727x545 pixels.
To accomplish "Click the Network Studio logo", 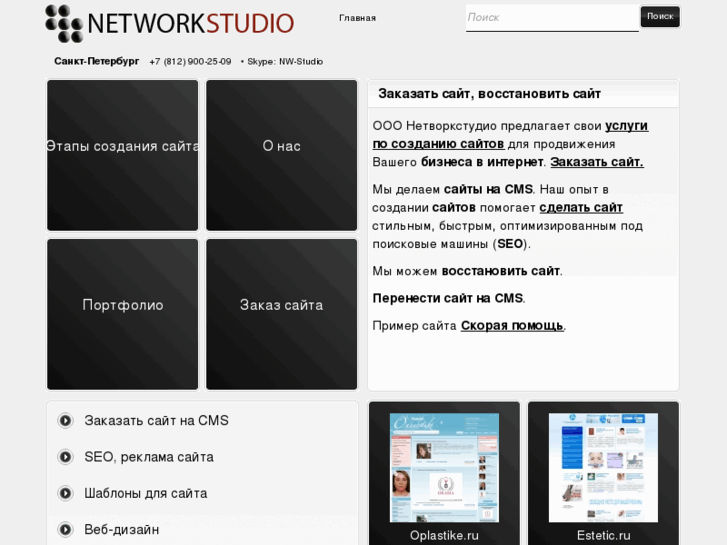I will click(169, 23).
